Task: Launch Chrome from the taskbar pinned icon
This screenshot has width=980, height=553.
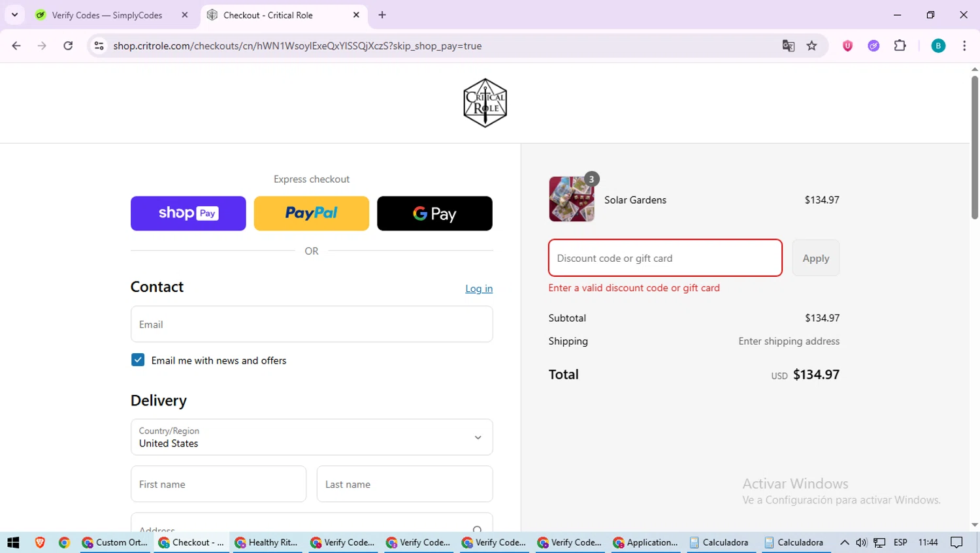Action: [64, 543]
